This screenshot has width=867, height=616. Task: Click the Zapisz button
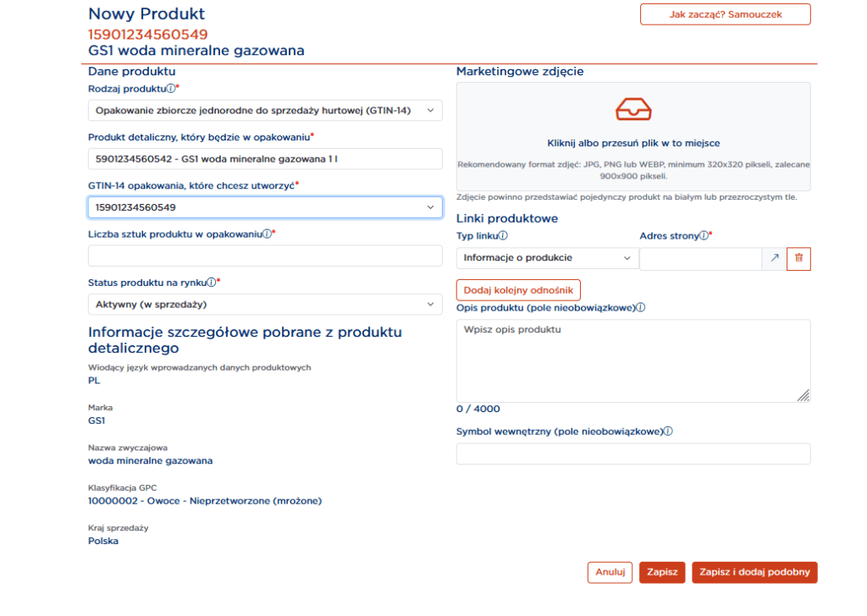tap(661, 572)
